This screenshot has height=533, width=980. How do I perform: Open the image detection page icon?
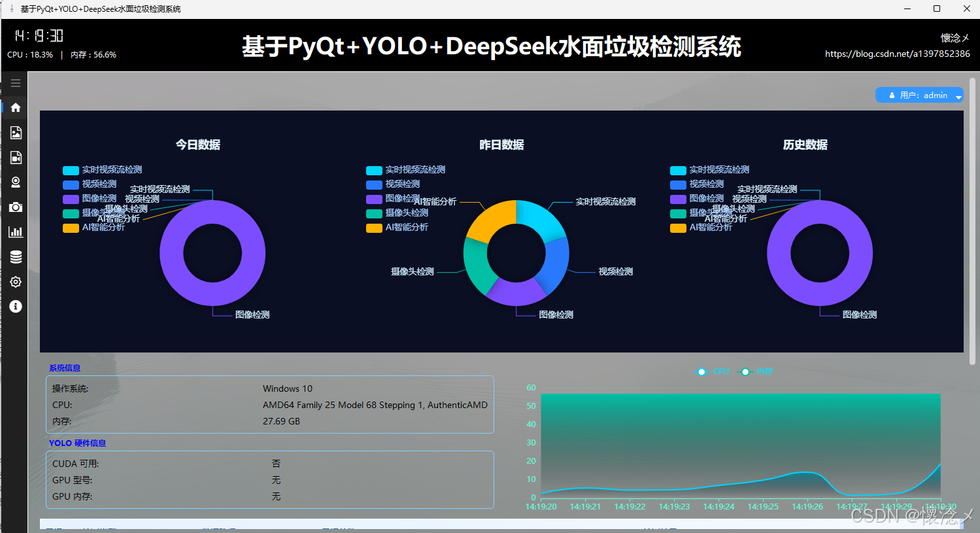coord(16,133)
